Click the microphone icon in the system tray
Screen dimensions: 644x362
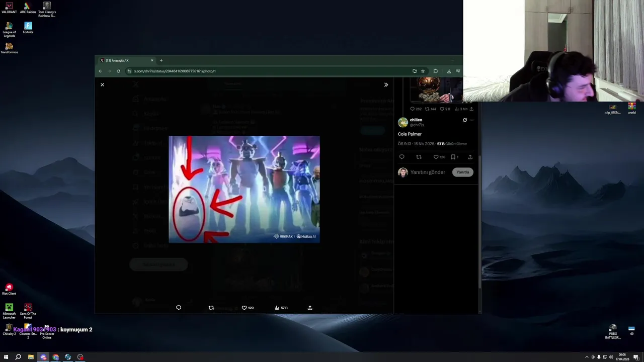pos(599,357)
